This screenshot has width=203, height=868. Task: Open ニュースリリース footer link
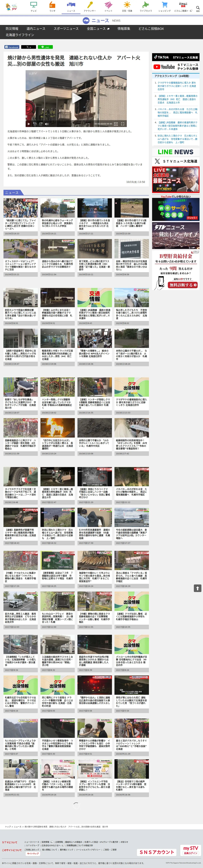[x=32, y=842]
